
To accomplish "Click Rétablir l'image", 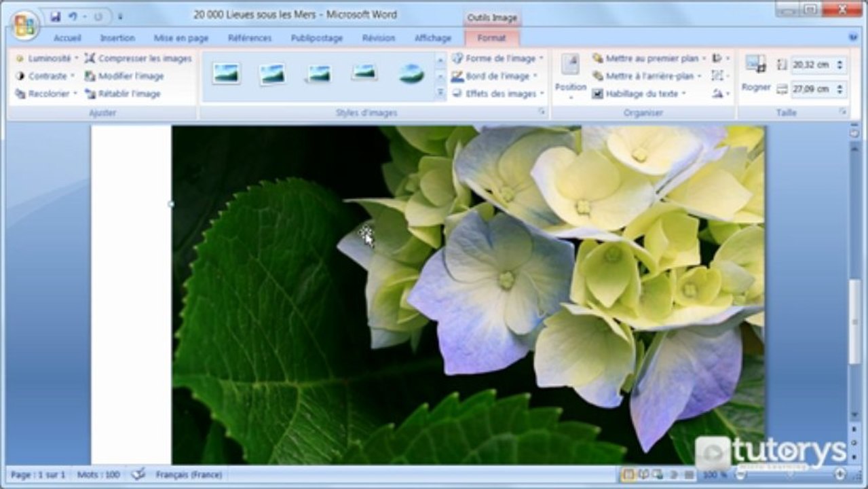I will [123, 94].
